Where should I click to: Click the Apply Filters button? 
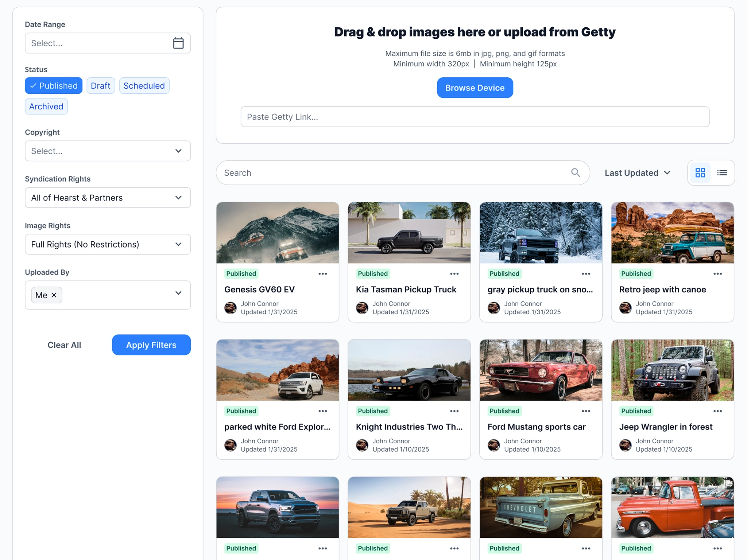[x=151, y=345]
